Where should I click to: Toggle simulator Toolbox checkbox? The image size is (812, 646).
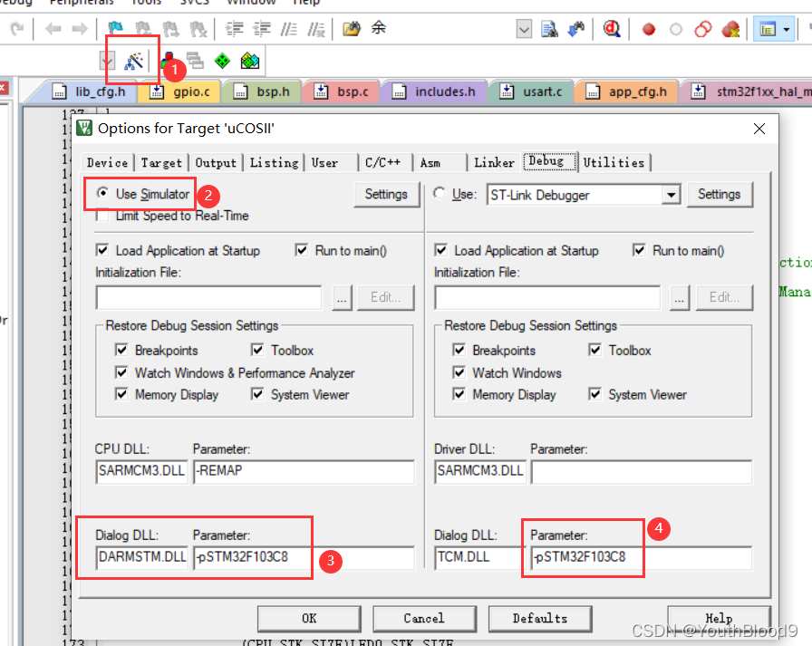(257, 350)
